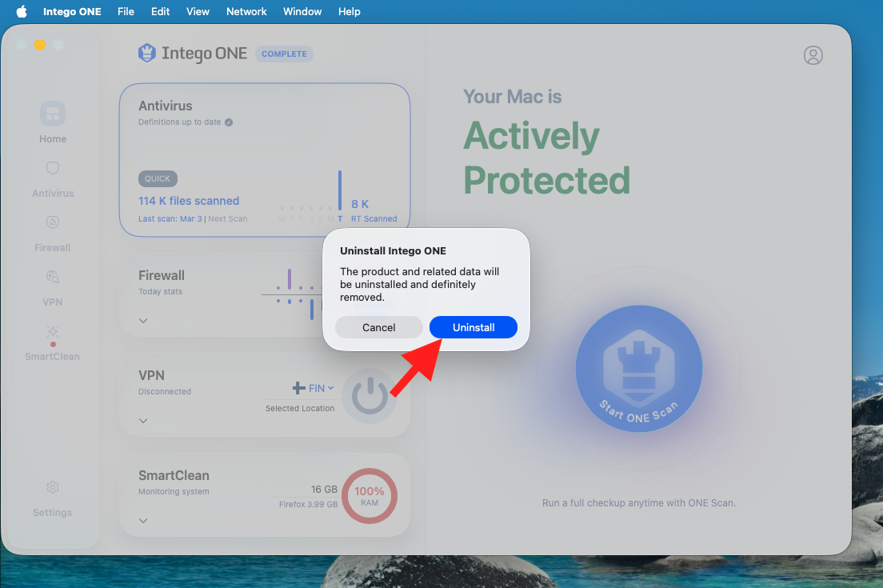This screenshot has width=883, height=588.
Task: Click the Intego ONE castle logo
Action: [x=147, y=53]
